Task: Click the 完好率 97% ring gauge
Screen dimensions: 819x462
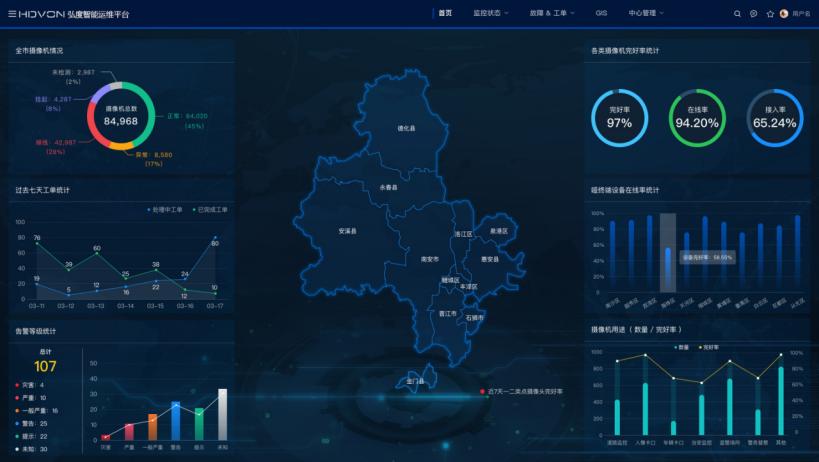Action: coord(619,117)
